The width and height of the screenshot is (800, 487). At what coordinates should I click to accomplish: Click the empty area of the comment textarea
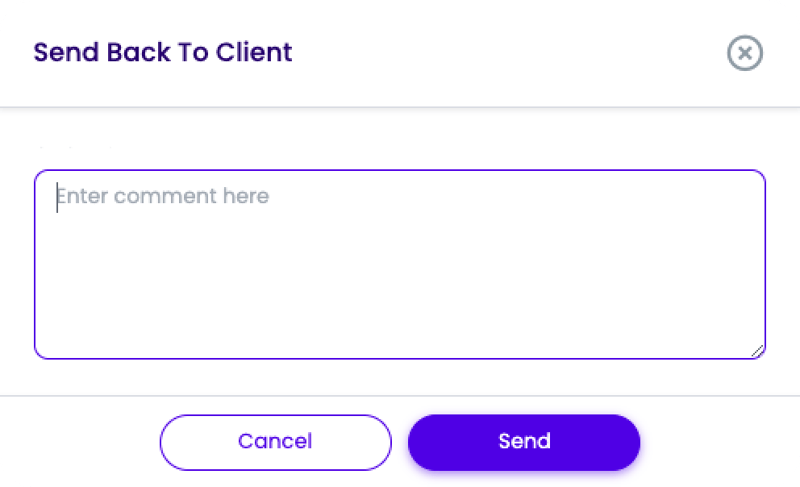click(x=400, y=290)
